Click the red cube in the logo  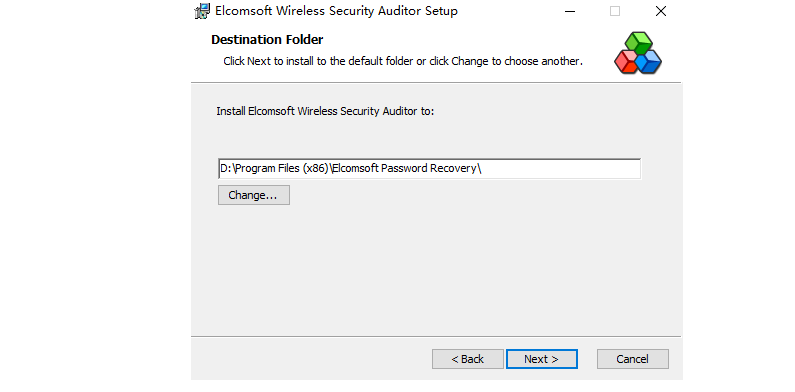(x=626, y=62)
